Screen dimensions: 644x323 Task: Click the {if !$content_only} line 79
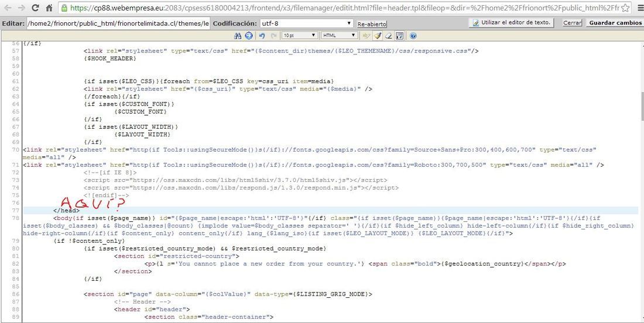coord(89,241)
